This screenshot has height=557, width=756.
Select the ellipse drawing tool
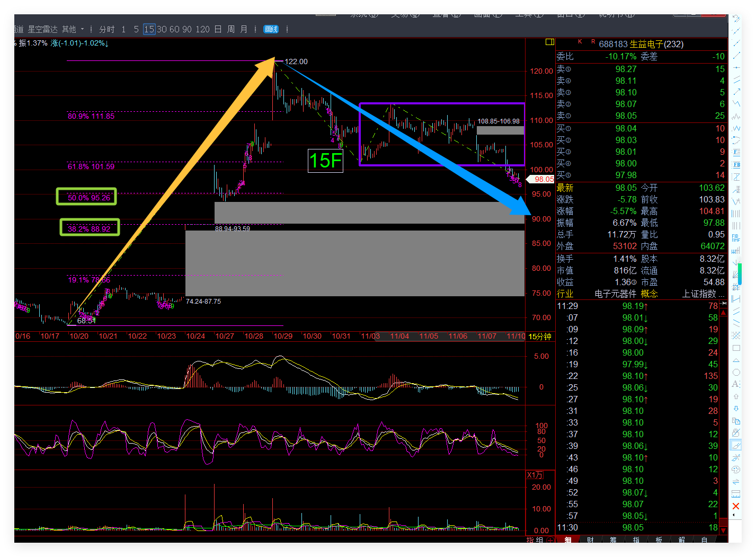(736, 373)
